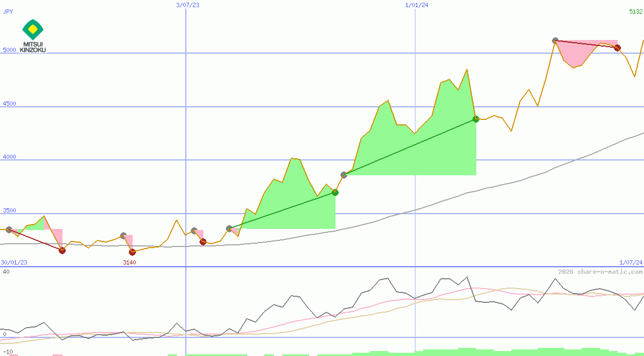
Task: Expand the JPY currency label options
Action: [x=8, y=12]
